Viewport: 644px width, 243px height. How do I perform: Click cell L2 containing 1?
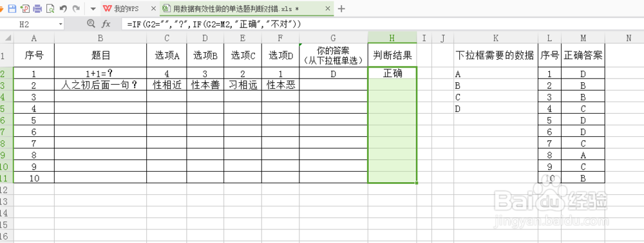pyautogui.click(x=549, y=74)
